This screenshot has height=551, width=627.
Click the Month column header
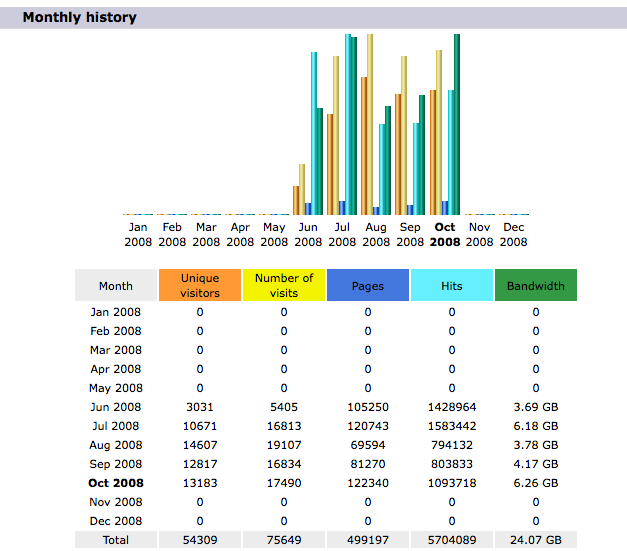click(x=116, y=285)
